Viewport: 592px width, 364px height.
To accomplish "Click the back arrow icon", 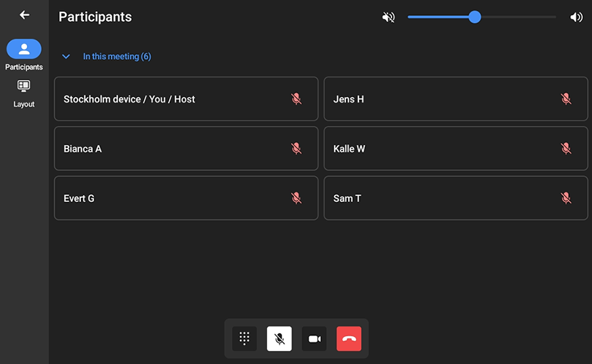I will point(24,15).
